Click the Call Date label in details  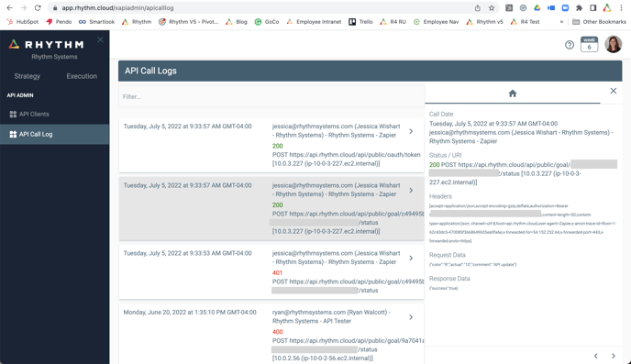click(441, 115)
